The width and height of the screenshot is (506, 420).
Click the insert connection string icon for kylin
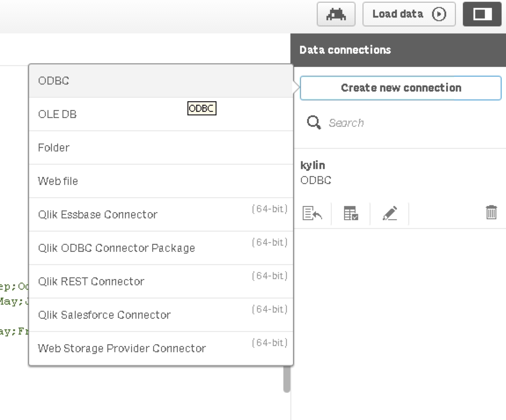(x=312, y=214)
